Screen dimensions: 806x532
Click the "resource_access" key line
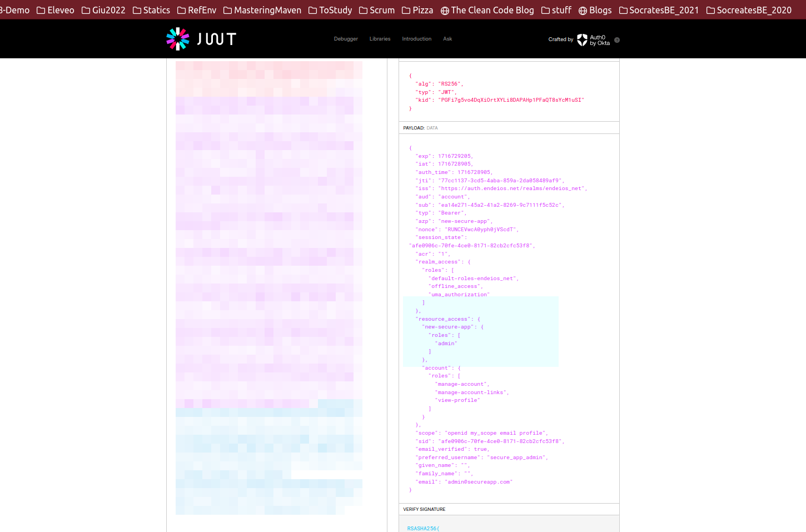(447, 319)
